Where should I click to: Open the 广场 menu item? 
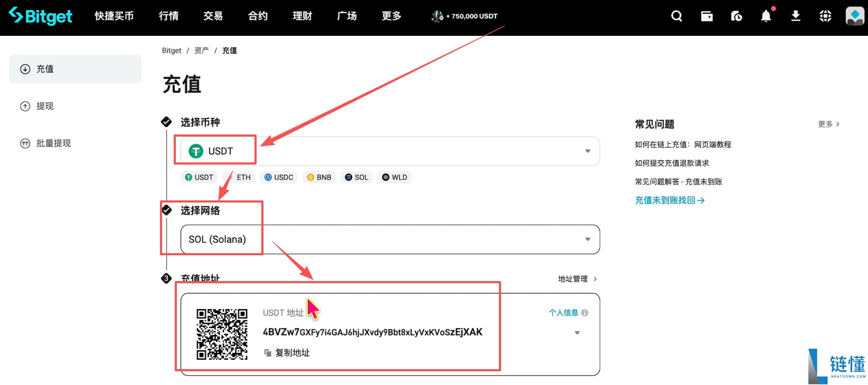click(x=347, y=16)
